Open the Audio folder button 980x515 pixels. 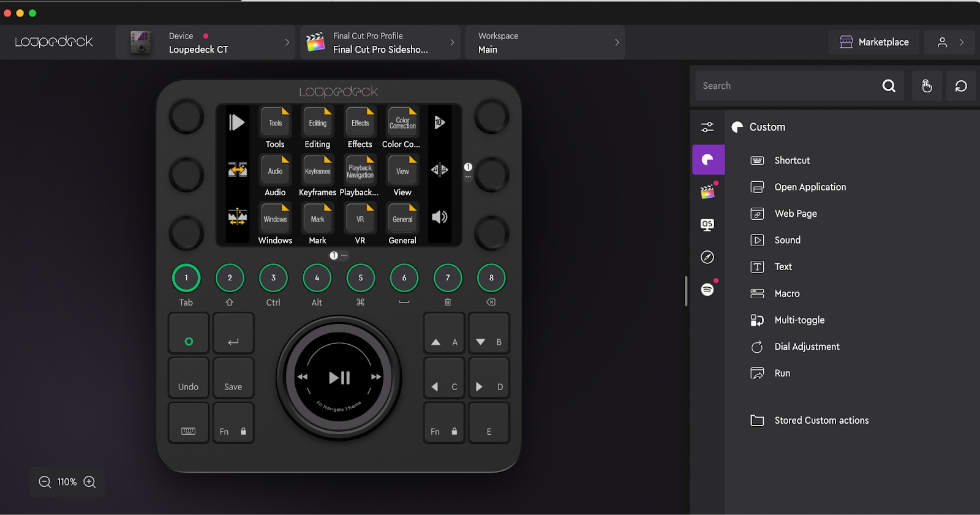(275, 171)
